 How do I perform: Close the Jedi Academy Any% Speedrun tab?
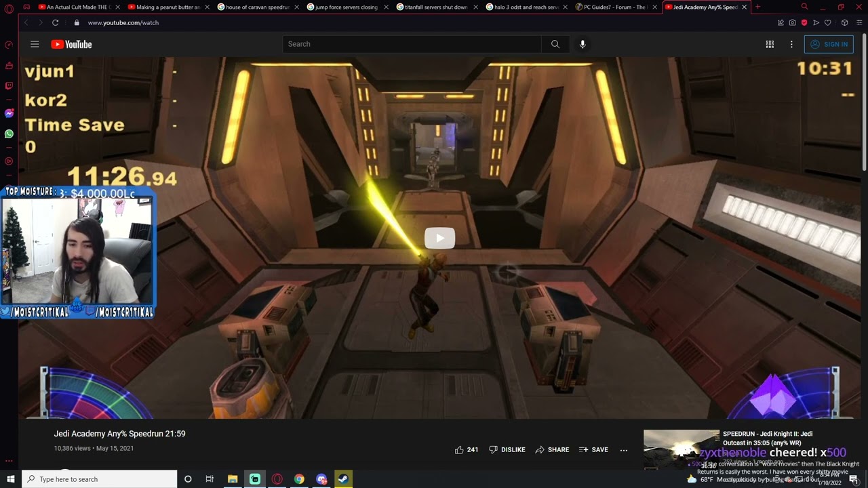[x=744, y=7]
